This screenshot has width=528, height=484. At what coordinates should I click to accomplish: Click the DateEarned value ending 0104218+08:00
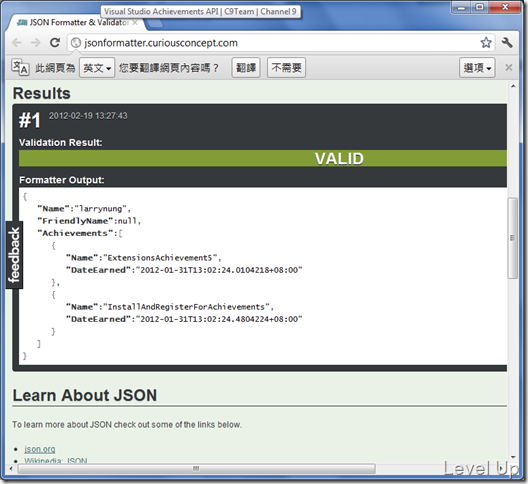pyautogui.click(x=219, y=270)
